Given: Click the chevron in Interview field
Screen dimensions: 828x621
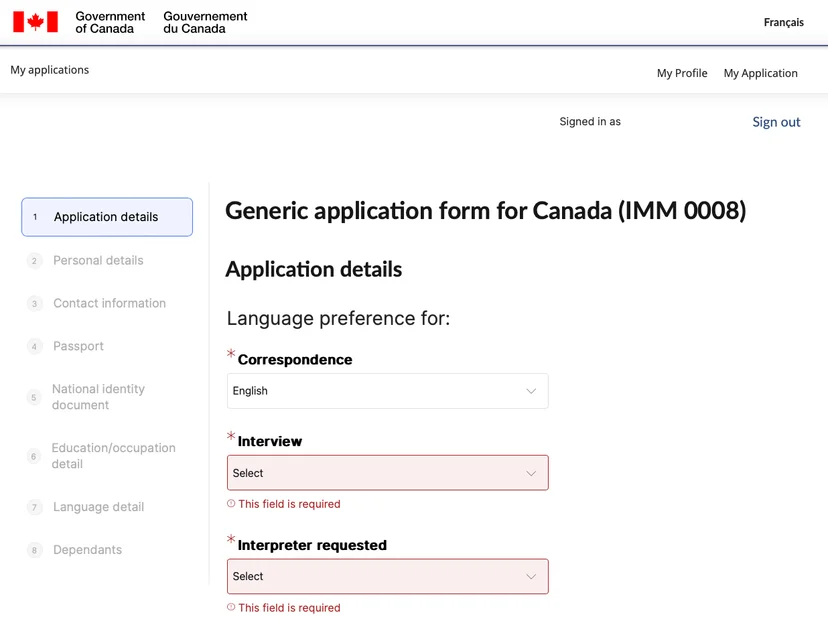Looking at the screenshot, I should coord(531,473).
